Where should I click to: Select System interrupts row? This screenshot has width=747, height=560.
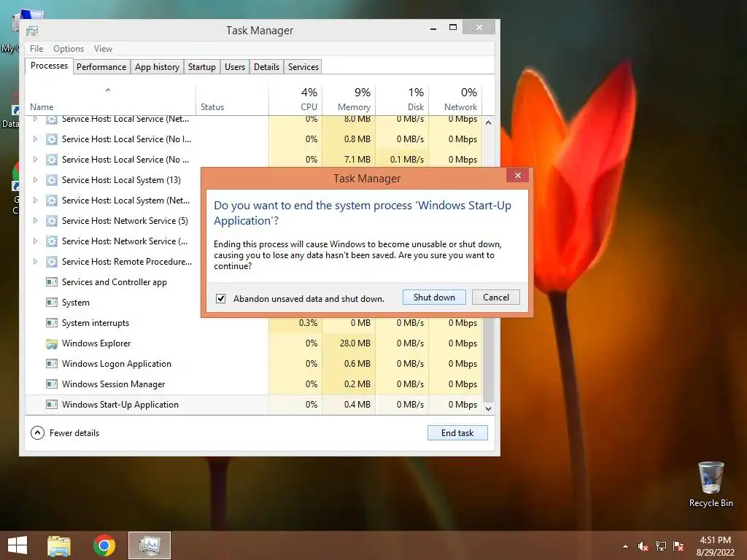[254, 323]
